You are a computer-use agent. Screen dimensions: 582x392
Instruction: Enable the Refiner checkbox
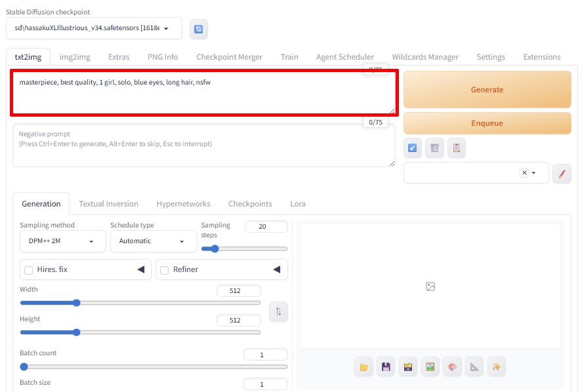(164, 269)
